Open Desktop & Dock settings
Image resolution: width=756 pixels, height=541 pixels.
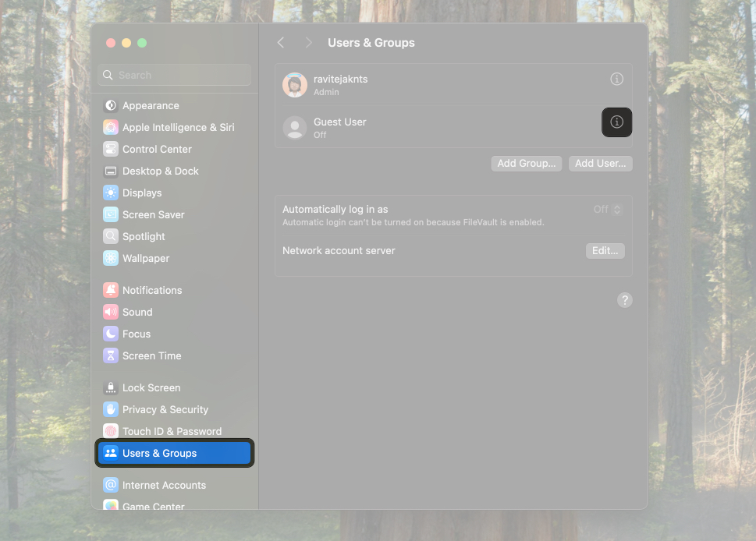point(161,171)
